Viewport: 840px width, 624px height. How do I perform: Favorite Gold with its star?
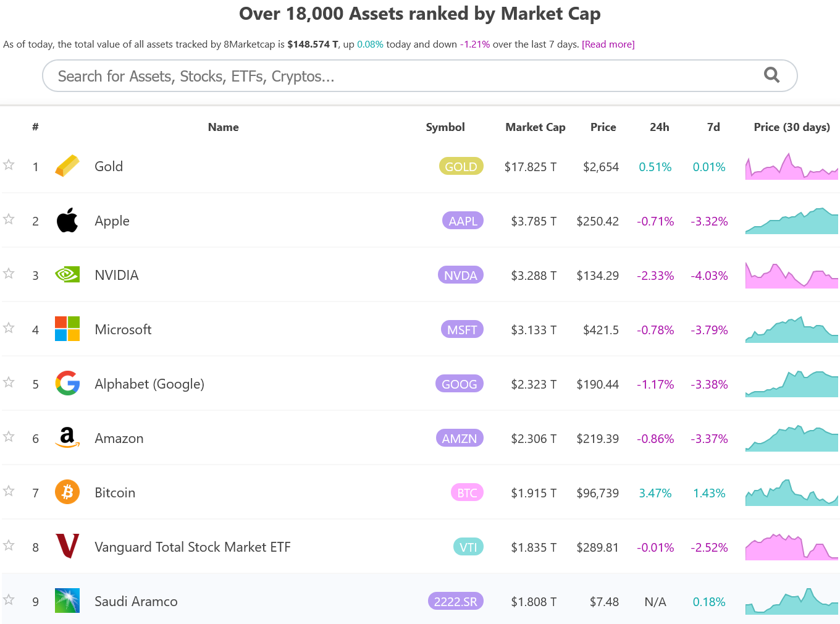point(9,165)
